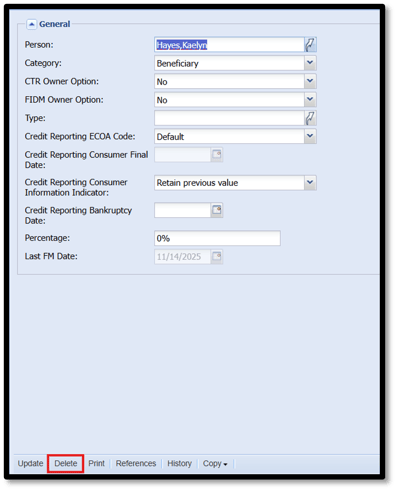Open the Person lookup icon
Image resolution: width=397 pixels, height=491 pixels.
click(x=310, y=45)
